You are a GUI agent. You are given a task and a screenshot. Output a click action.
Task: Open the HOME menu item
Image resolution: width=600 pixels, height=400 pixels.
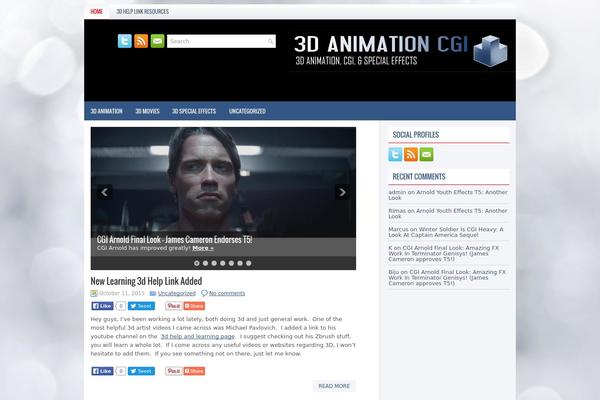click(x=96, y=11)
